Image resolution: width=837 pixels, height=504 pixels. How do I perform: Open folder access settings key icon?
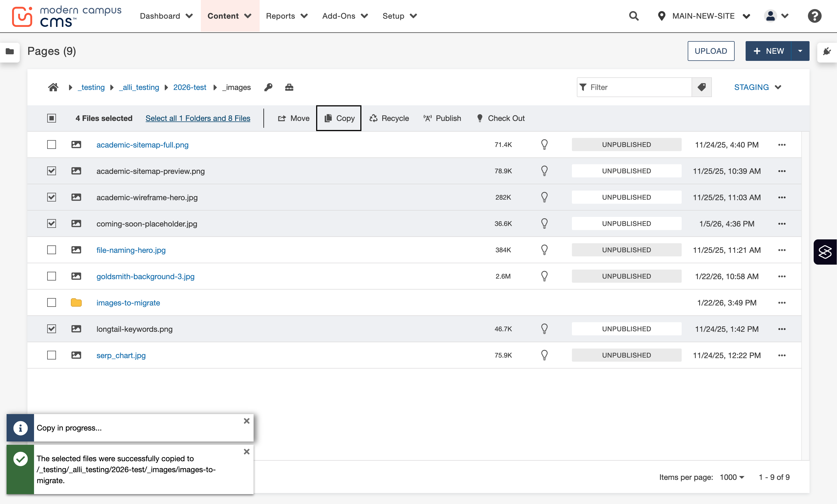point(268,87)
